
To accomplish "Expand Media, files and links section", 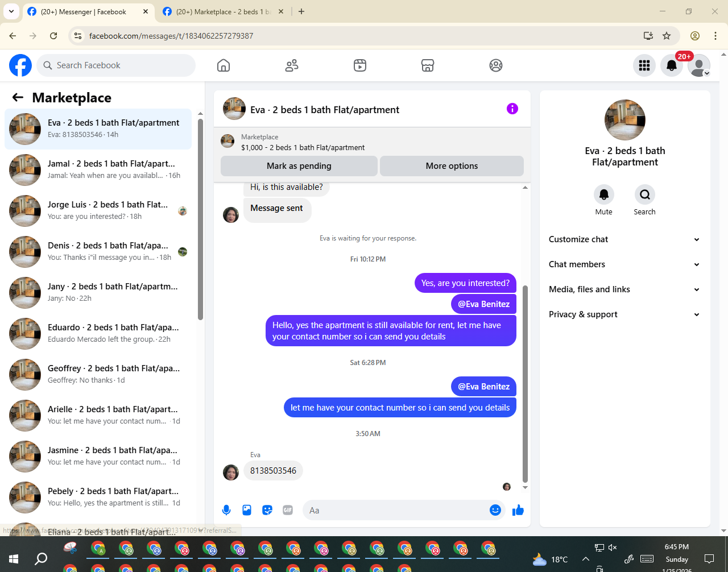I will pyautogui.click(x=624, y=289).
